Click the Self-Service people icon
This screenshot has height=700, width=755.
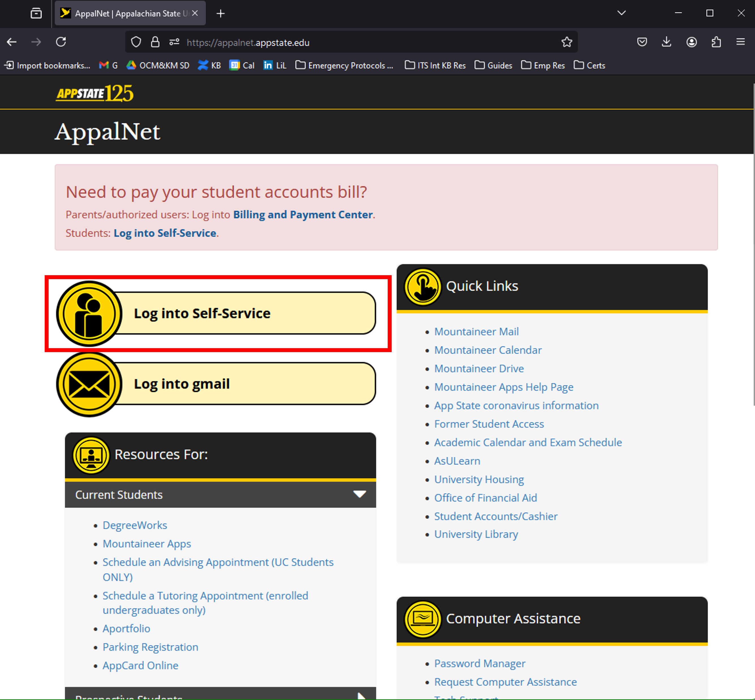tap(89, 314)
